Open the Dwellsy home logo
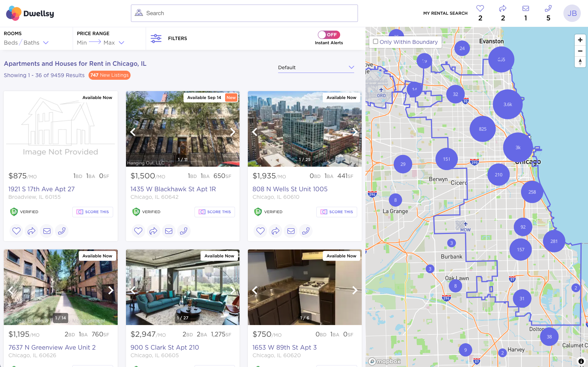Viewport: 588px width, 367px height. click(x=30, y=13)
